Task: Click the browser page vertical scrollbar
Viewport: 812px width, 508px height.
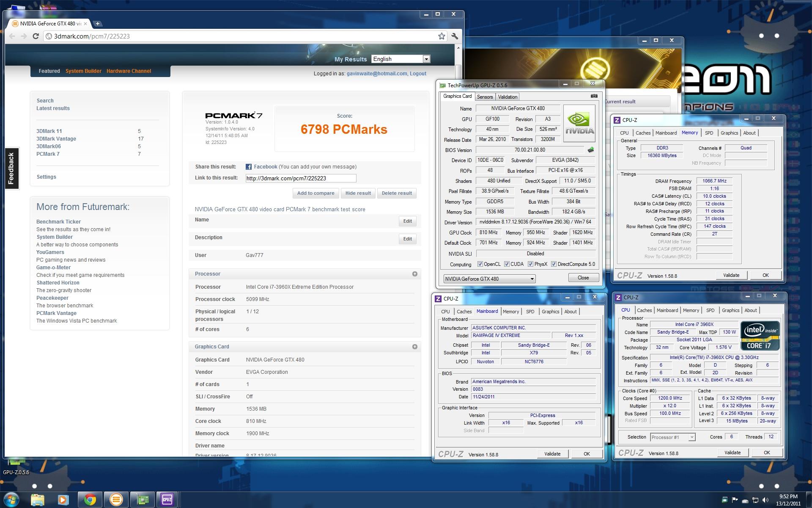Action: pyautogui.click(x=458, y=250)
